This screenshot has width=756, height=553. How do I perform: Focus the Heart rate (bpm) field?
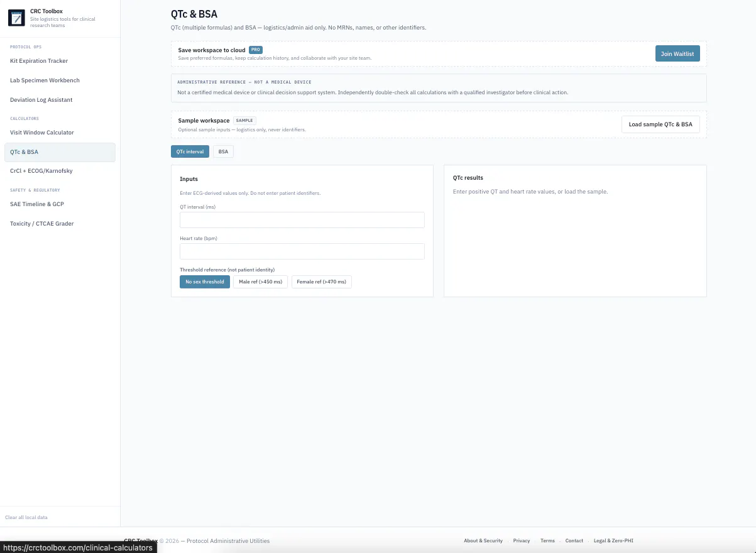[302, 251]
